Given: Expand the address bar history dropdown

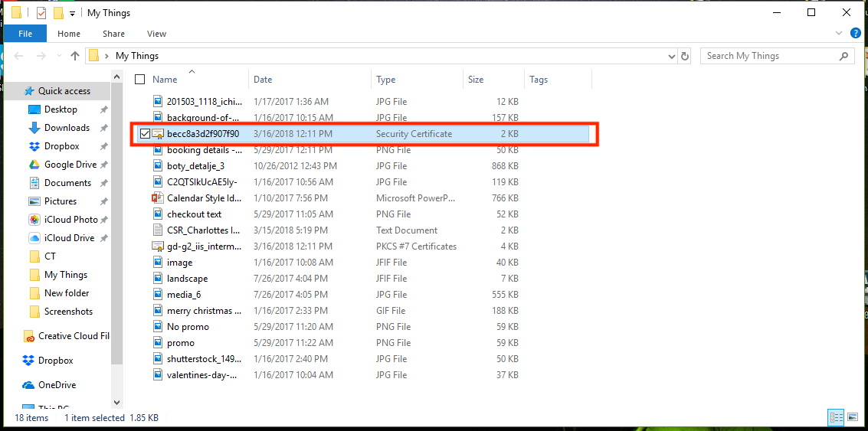Looking at the screenshot, I should pos(670,56).
